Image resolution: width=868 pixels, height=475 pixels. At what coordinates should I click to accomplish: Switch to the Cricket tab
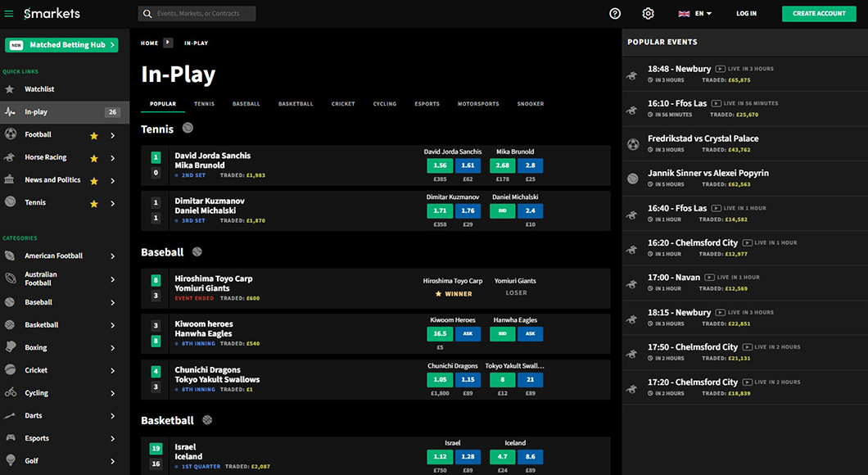pos(343,104)
